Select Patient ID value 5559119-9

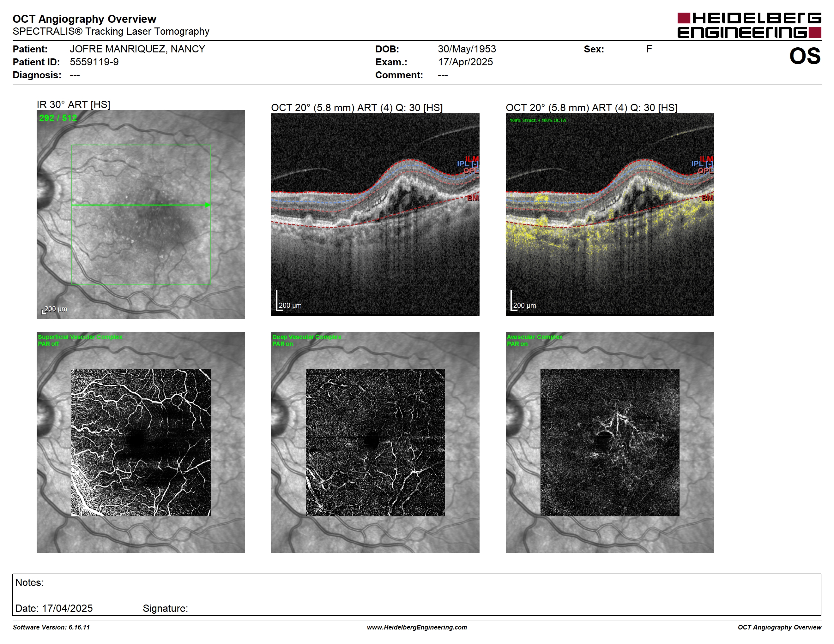[94, 62]
